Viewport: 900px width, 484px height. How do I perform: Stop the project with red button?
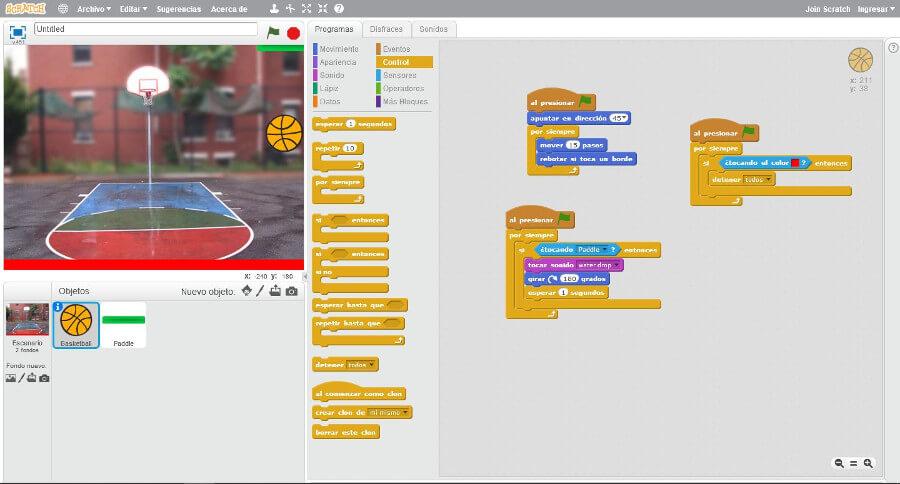pos(293,33)
